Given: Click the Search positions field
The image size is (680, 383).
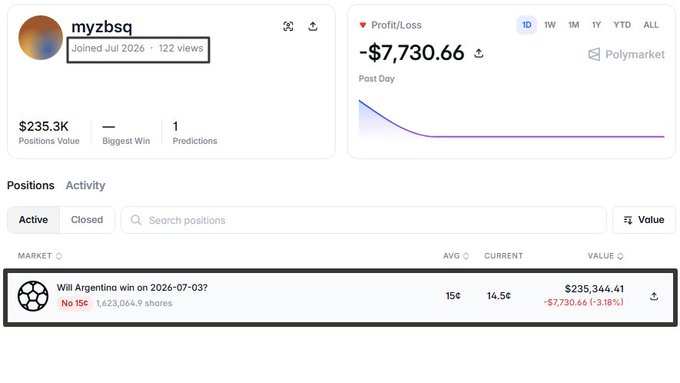Looking at the screenshot, I should coord(363,220).
